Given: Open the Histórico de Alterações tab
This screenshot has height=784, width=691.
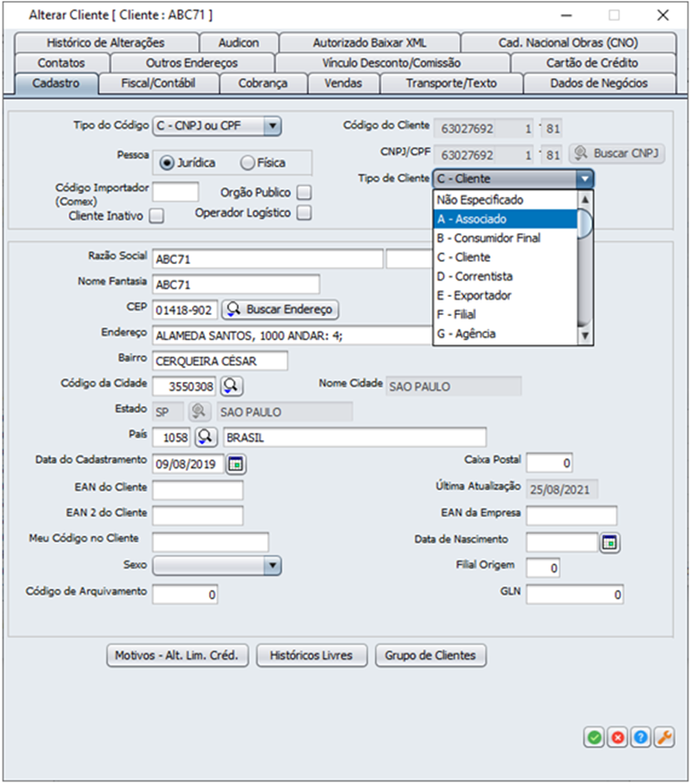Looking at the screenshot, I should click(106, 43).
